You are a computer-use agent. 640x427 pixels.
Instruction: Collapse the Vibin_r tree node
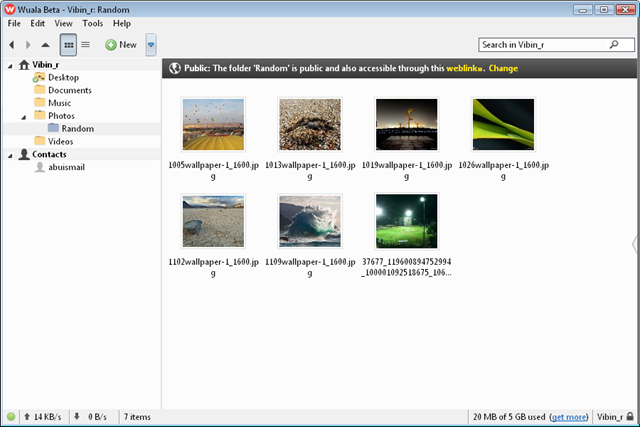(10, 65)
